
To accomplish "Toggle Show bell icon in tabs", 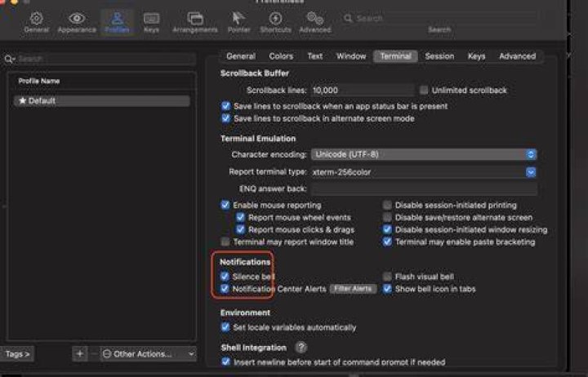I will 387,289.
